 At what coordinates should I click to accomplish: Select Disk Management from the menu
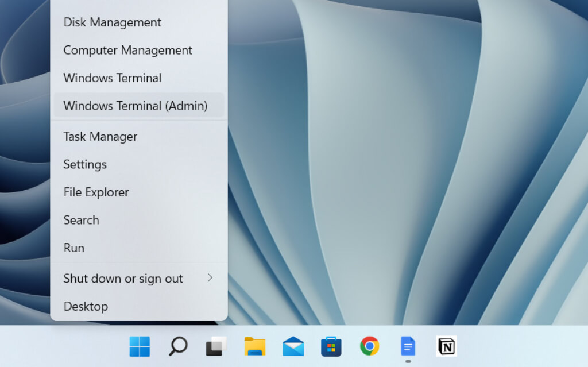pos(139,22)
